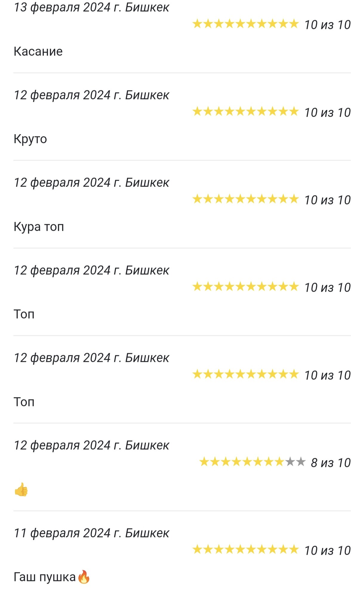The height and width of the screenshot is (590, 364).
Task: Click the fire emoji after "Гаш пушка"
Action: [84, 577]
